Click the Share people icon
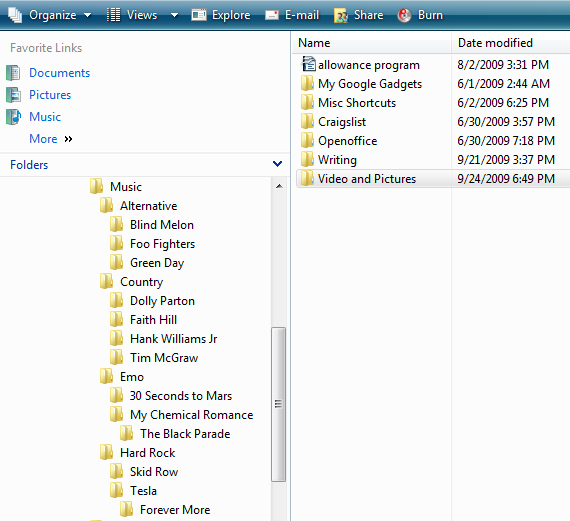Image resolution: width=570 pixels, height=521 pixels. tap(341, 16)
